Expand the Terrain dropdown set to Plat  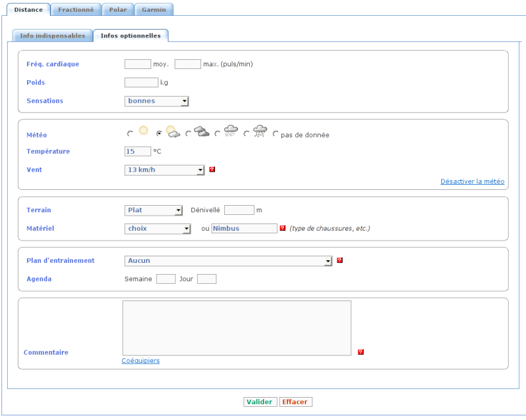[x=153, y=210]
